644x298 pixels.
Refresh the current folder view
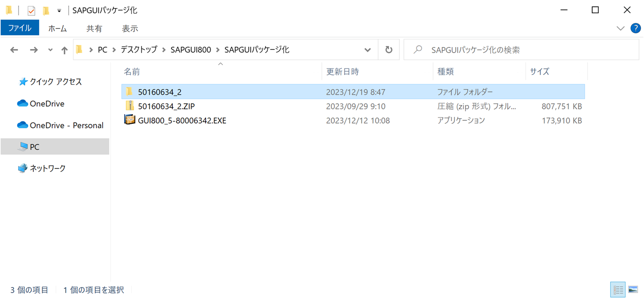pyautogui.click(x=389, y=50)
